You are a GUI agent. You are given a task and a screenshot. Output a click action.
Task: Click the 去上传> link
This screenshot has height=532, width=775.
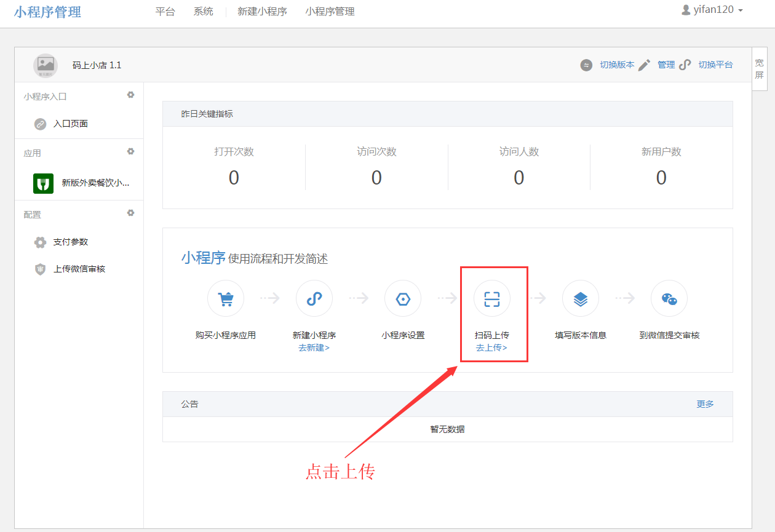pos(491,347)
